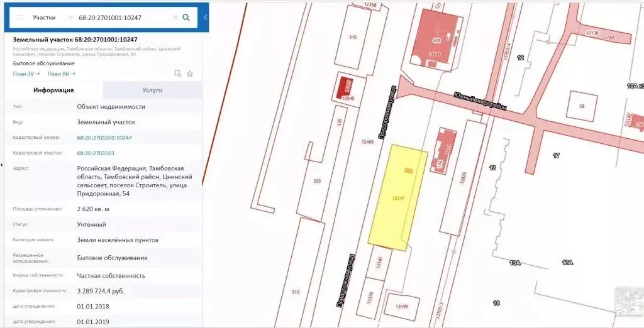
Task: Select parcel 13199 on the map
Action: pyautogui.click(x=402, y=305)
